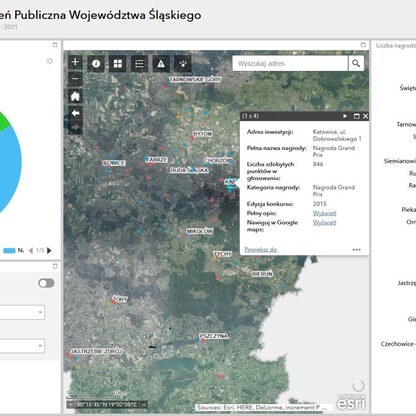Click TYCHY label on map
416x416 pixels.
tap(222, 254)
